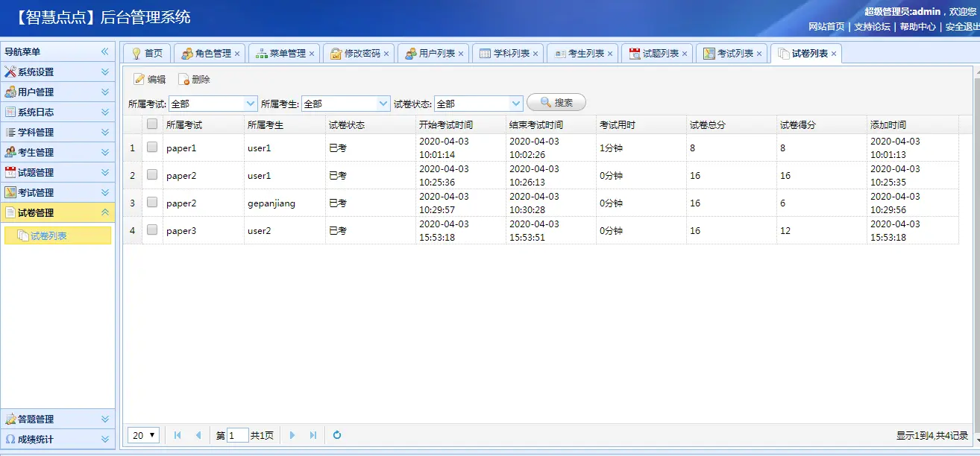
Task: Click the 答题管理 icon in sidebar
Action: [10, 419]
